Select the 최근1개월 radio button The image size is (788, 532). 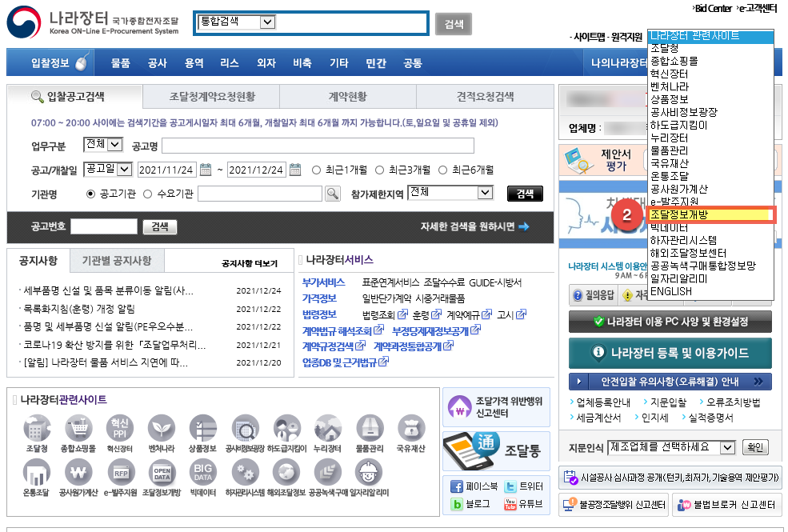pos(316,170)
